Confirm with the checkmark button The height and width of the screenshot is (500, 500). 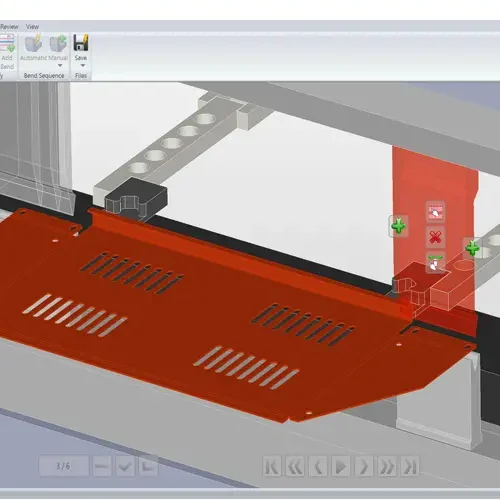tap(125, 466)
